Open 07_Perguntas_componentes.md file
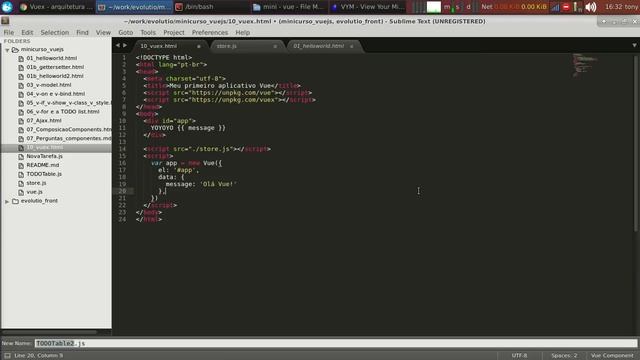 69,138
